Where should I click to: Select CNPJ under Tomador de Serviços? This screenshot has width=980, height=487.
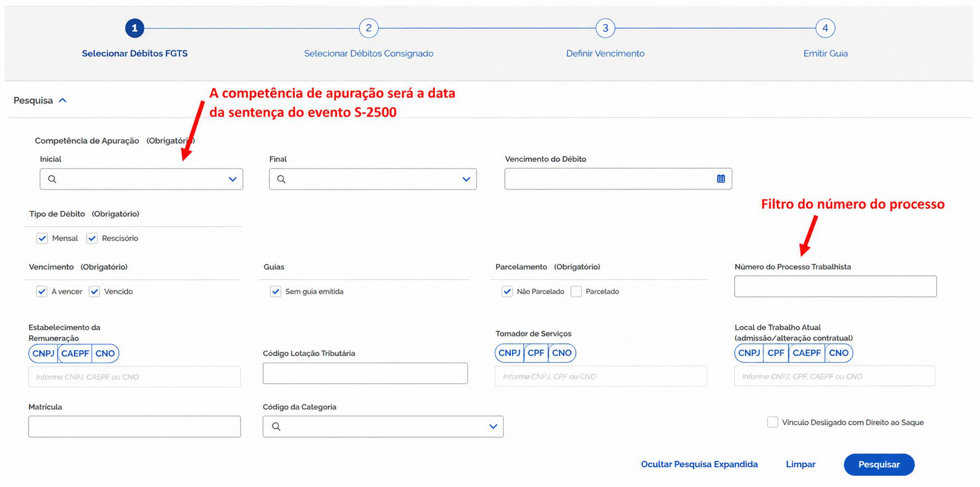(x=509, y=353)
